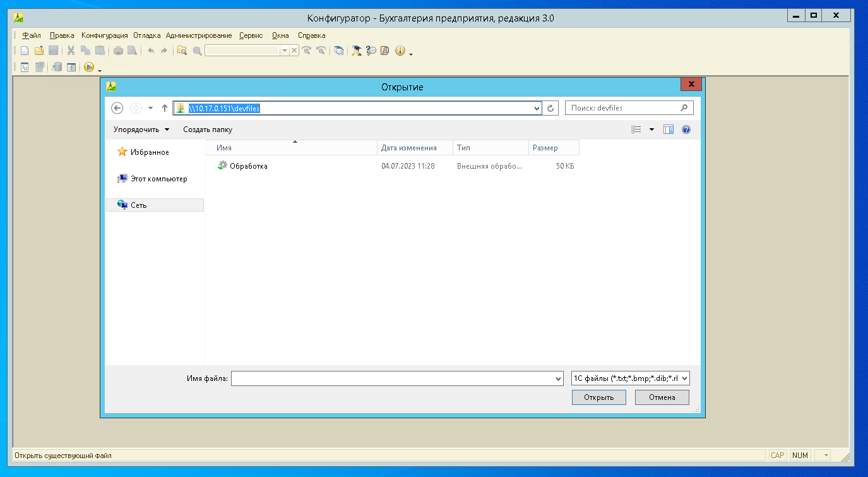868x477 pixels.
Task: Click the Open file folder toolbar icon
Action: [39, 51]
